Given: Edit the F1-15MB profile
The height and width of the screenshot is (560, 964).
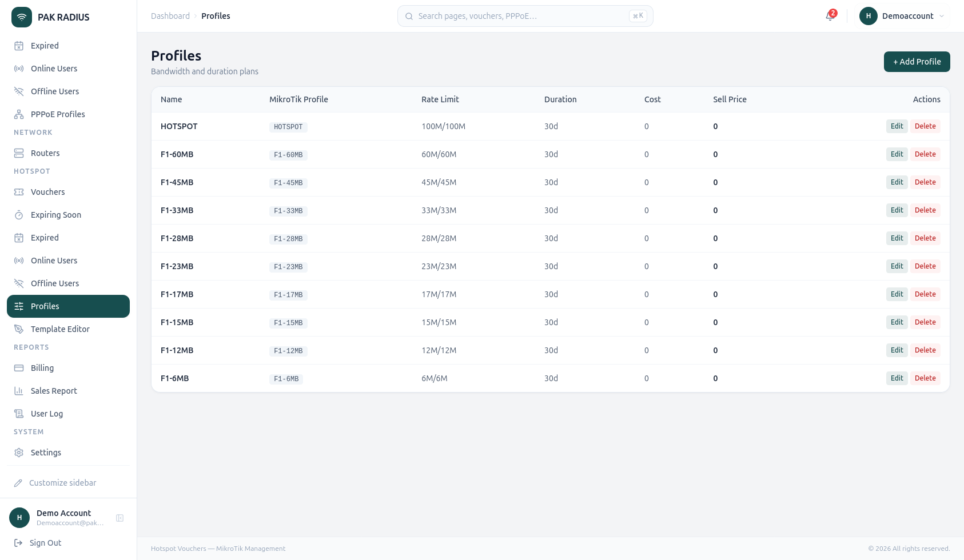Looking at the screenshot, I should pyautogui.click(x=897, y=322).
